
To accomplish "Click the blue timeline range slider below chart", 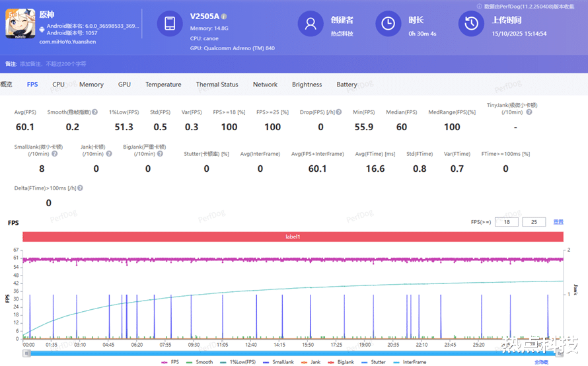I will tap(293, 353).
